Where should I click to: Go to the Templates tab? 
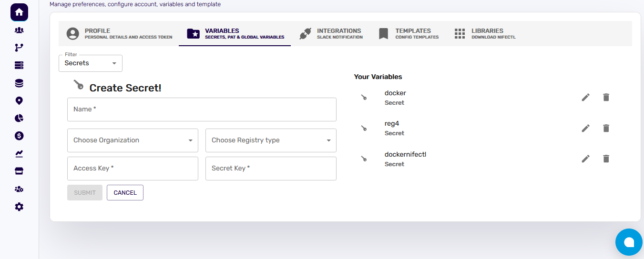click(x=409, y=33)
